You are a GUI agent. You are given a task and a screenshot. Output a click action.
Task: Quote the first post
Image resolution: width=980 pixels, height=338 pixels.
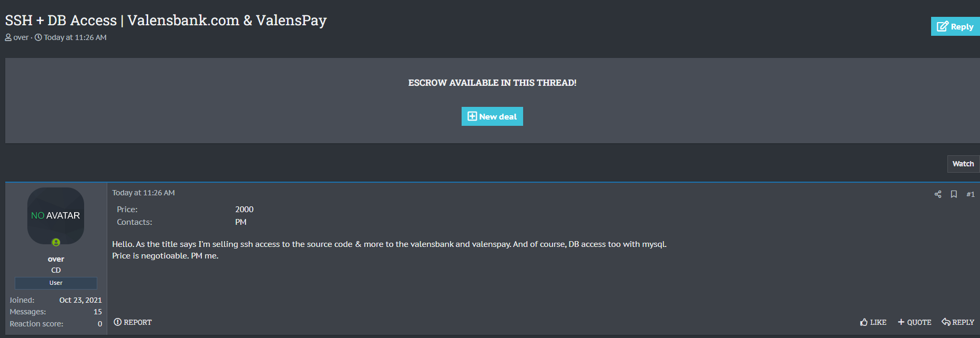(x=915, y=322)
